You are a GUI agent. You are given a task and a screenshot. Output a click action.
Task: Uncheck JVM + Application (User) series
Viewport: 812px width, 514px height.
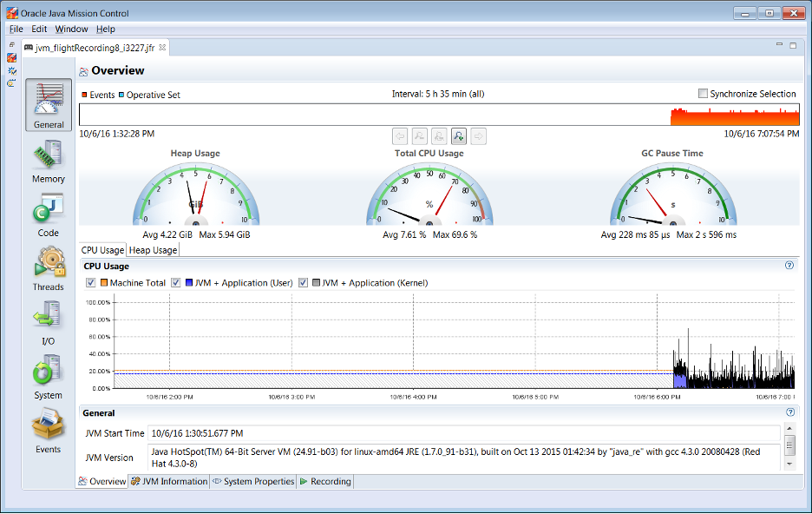click(x=176, y=283)
